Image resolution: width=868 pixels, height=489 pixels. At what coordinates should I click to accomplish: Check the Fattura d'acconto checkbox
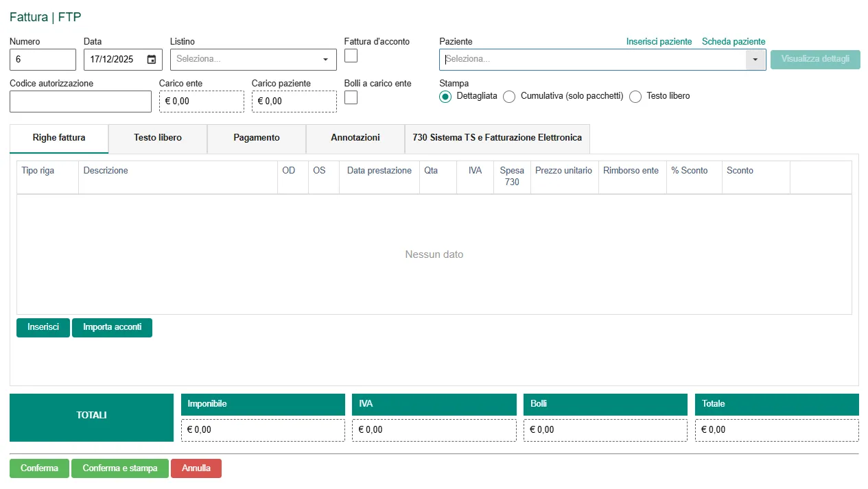(x=351, y=56)
